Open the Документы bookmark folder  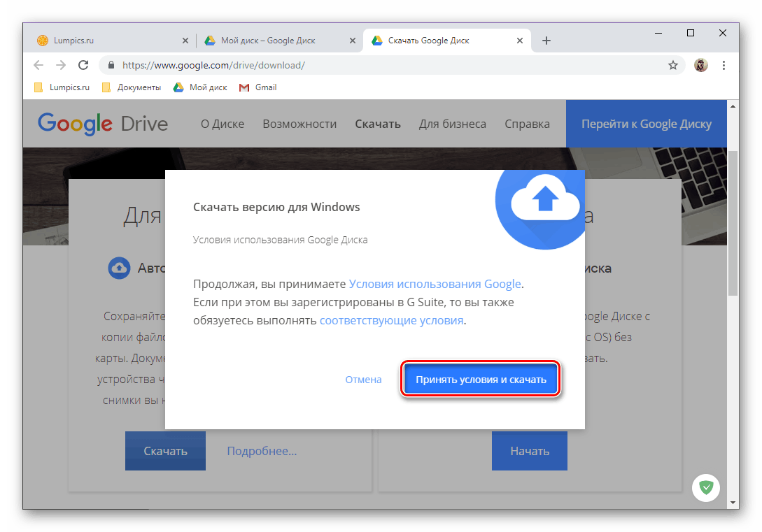(132, 87)
